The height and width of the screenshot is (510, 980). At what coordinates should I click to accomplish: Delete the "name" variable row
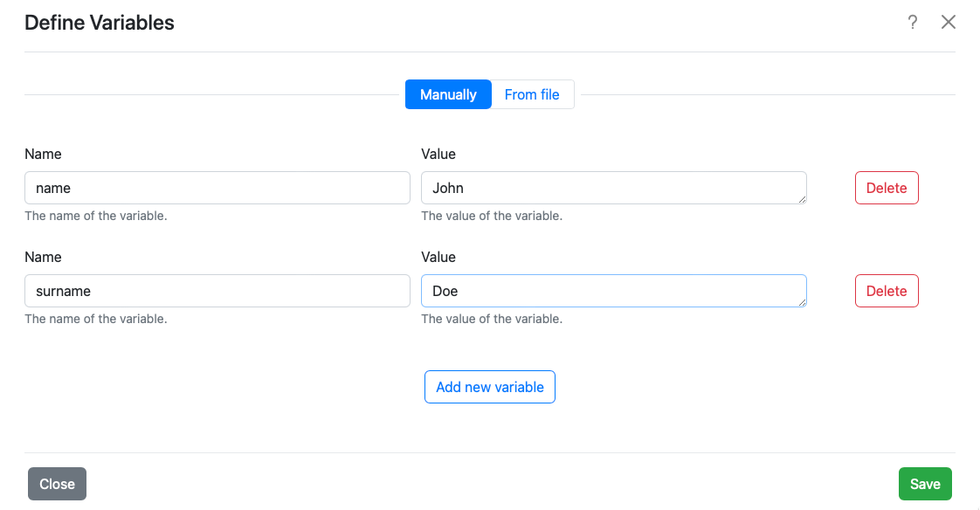(887, 188)
